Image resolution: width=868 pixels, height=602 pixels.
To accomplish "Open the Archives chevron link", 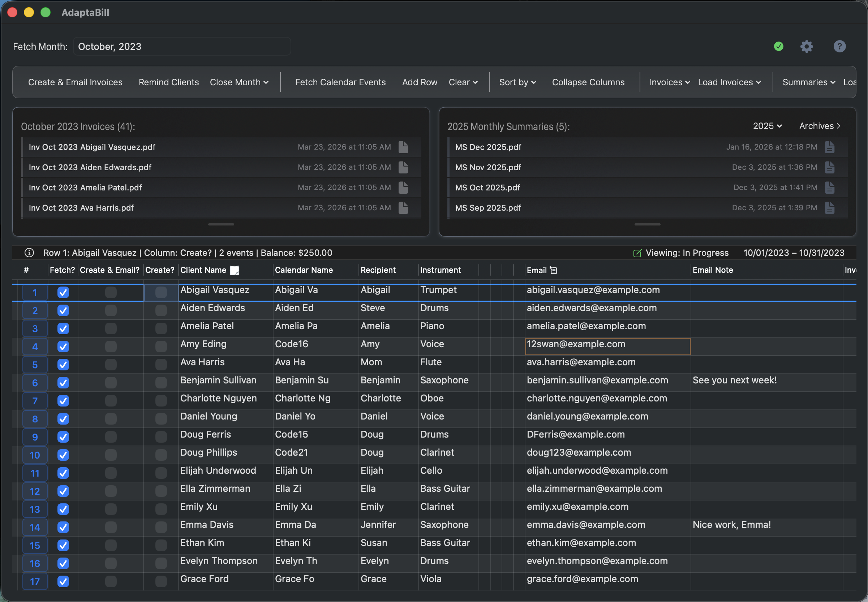I will pos(820,126).
